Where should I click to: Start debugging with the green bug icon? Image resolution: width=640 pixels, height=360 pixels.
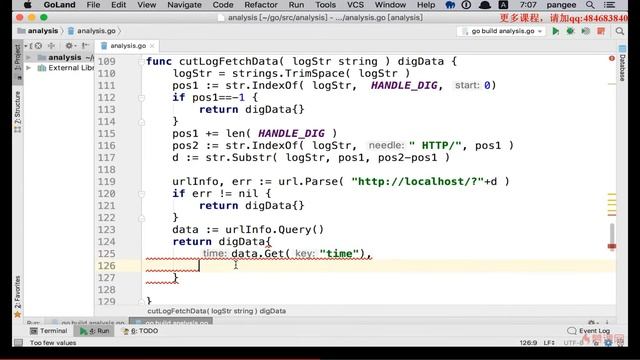(571, 31)
